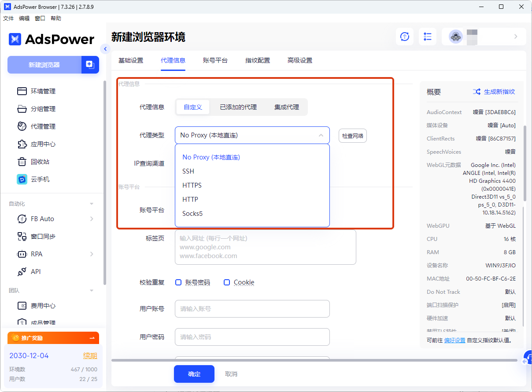532x392 pixels.
Task: Select HTTPS in the proxy dropdown
Action: (x=192, y=185)
